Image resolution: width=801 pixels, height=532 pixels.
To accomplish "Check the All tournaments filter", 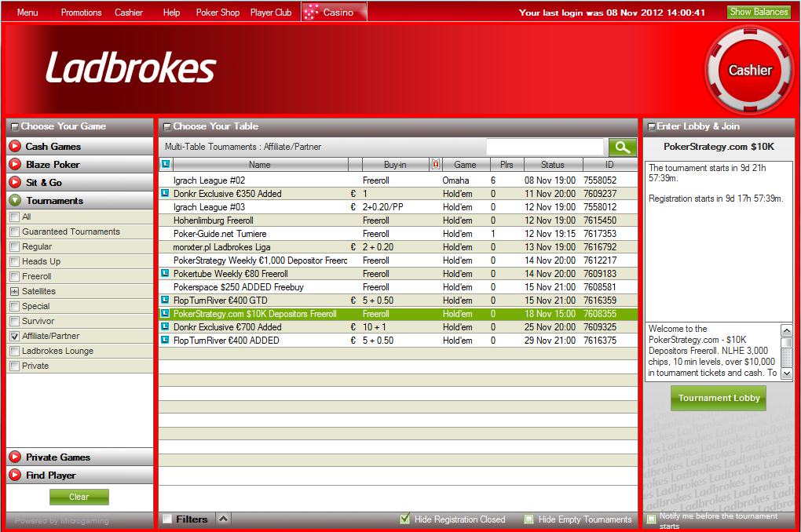I will (15, 217).
